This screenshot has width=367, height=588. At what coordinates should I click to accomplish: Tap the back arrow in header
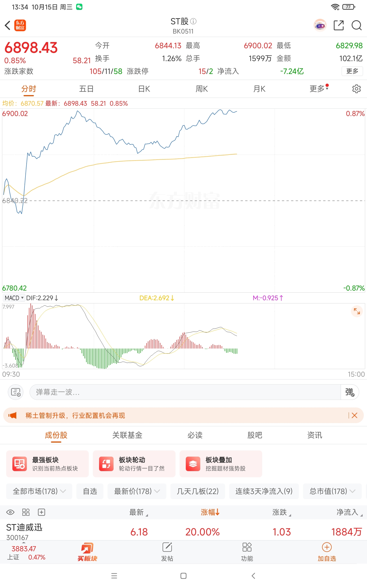coord(8,25)
